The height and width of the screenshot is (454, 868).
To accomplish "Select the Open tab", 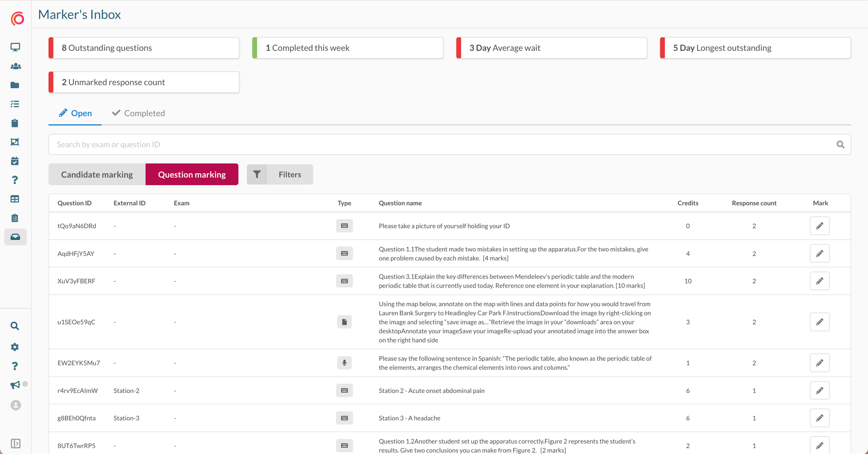I will pyautogui.click(x=75, y=113).
